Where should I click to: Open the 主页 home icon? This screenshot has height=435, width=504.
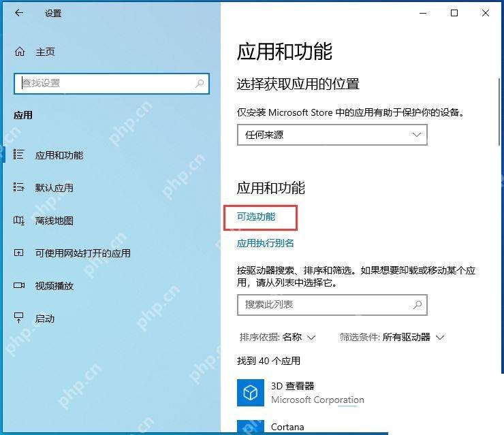(x=20, y=52)
